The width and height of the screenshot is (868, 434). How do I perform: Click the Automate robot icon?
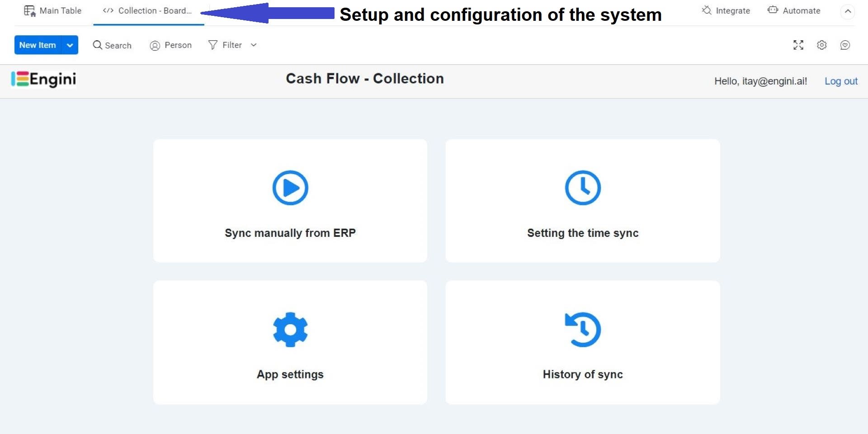coord(773,10)
